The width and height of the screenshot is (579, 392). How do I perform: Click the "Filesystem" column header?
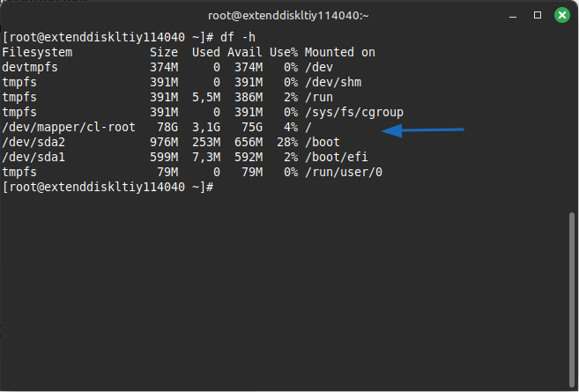pos(39,52)
